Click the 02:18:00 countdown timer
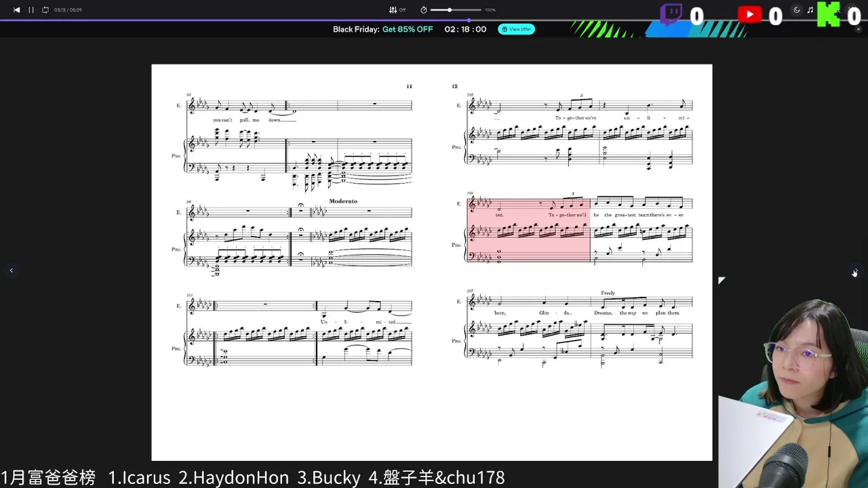The width and height of the screenshot is (868, 488). tap(465, 29)
